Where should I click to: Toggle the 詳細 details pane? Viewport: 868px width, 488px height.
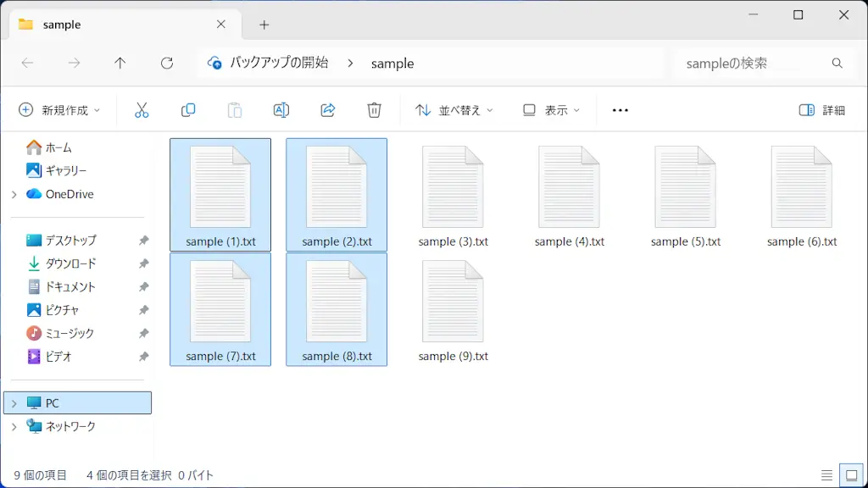(822, 110)
